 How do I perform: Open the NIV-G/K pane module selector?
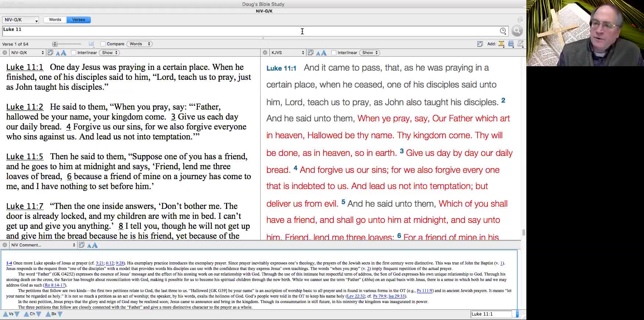[27, 53]
